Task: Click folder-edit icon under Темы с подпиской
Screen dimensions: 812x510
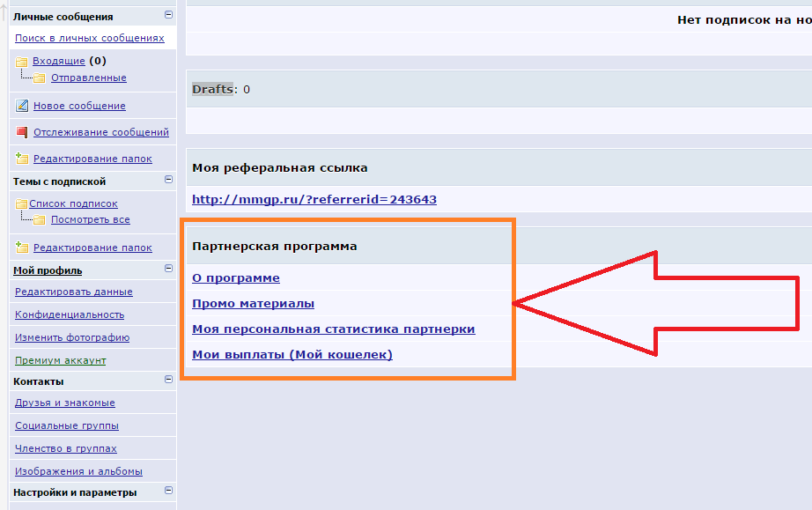Action: pyautogui.click(x=22, y=248)
